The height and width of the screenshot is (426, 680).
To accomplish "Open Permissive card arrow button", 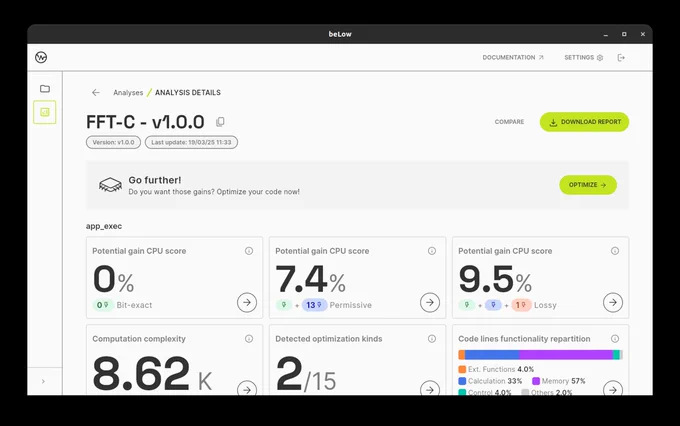I will click(430, 302).
